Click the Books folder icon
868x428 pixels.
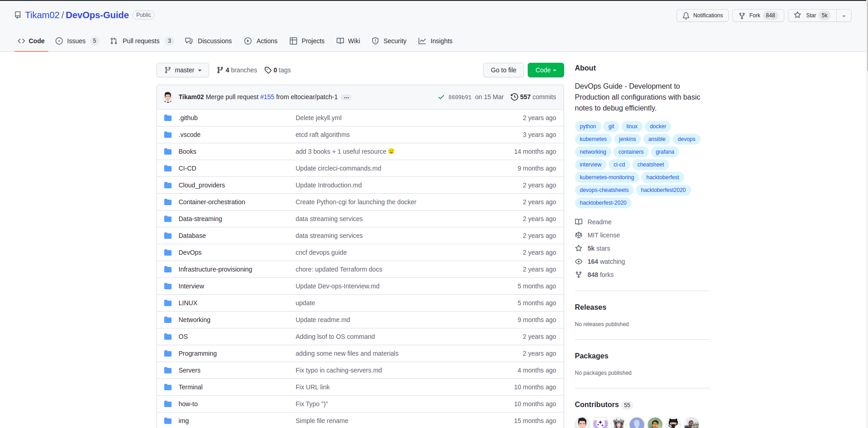(168, 151)
